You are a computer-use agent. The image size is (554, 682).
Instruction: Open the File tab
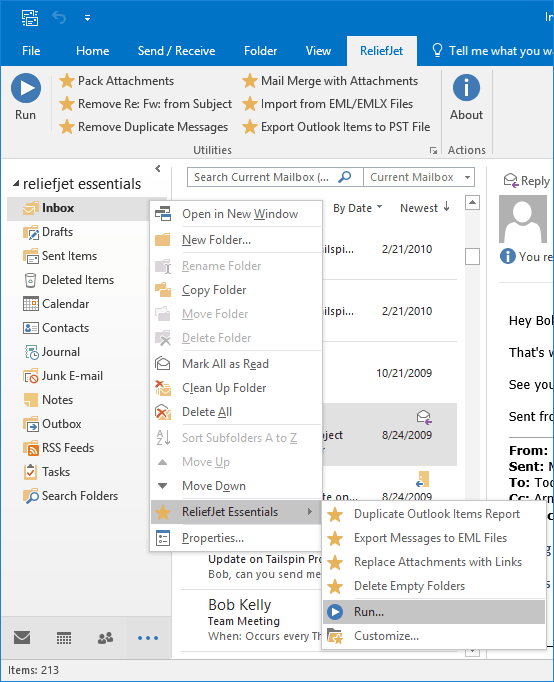(x=31, y=51)
